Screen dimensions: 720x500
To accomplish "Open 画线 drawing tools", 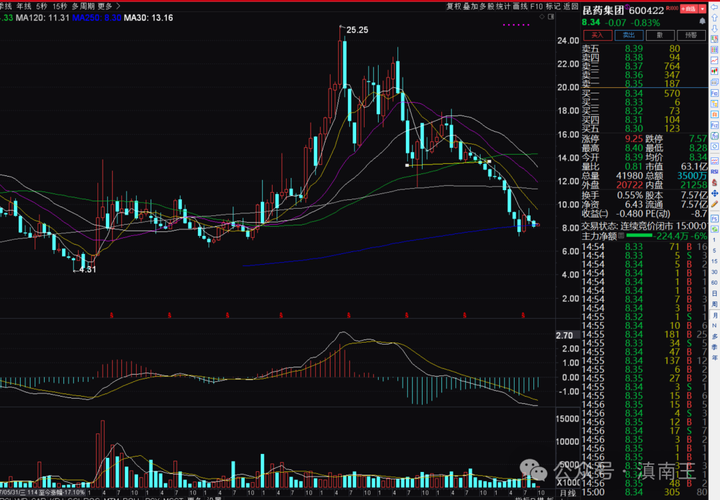I will click(520, 6).
